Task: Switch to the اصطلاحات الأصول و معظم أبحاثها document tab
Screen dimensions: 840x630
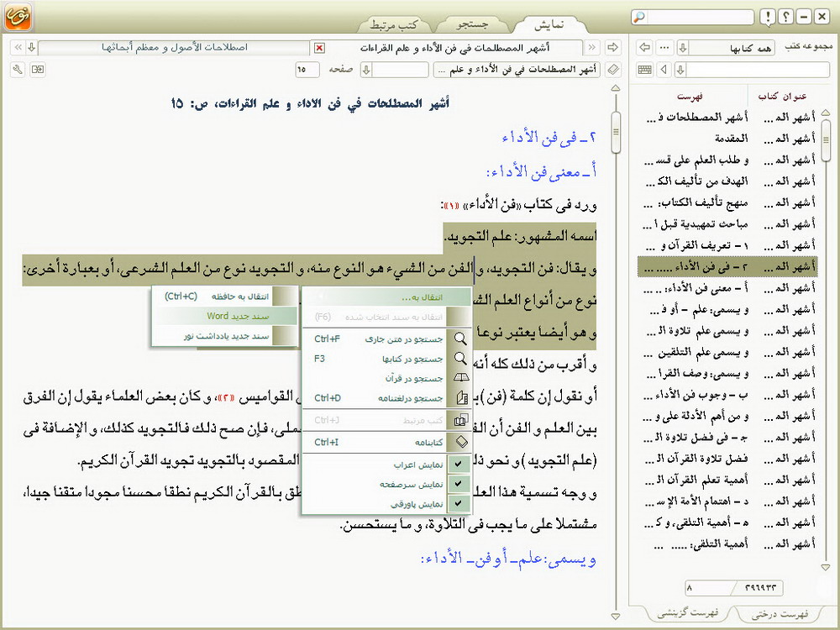Action: pos(174,48)
